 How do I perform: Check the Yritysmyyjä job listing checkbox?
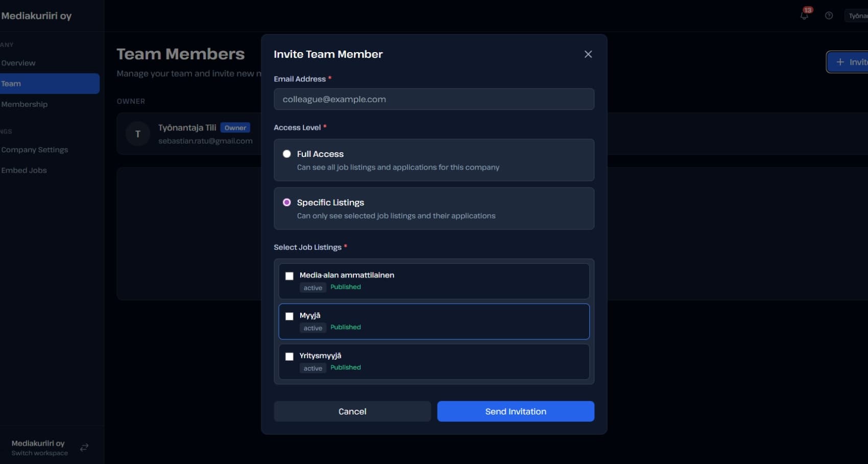click(290, 357)
